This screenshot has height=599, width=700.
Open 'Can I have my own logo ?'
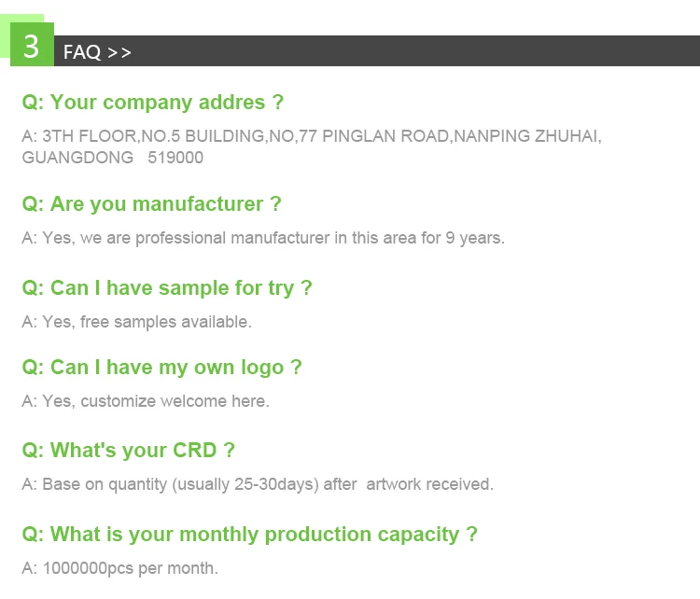[161, 368]
